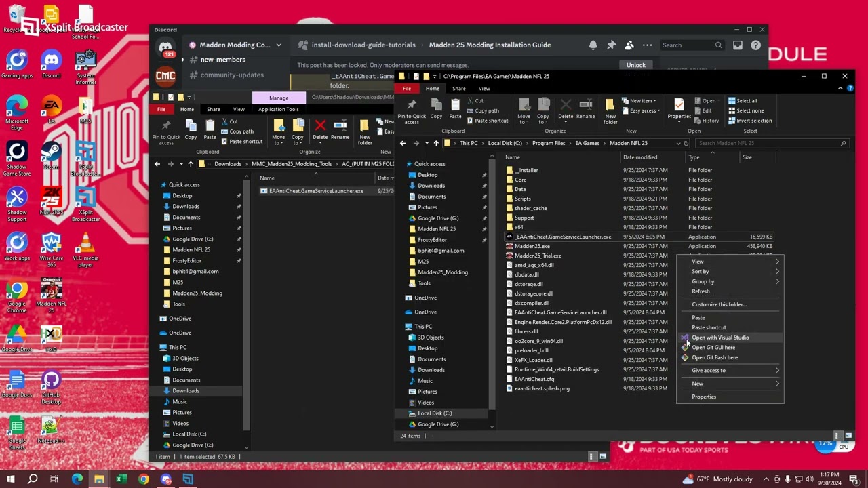868x488 pixels.
Task: Open Steam desktop icon
Action: [x=51, y=156]
